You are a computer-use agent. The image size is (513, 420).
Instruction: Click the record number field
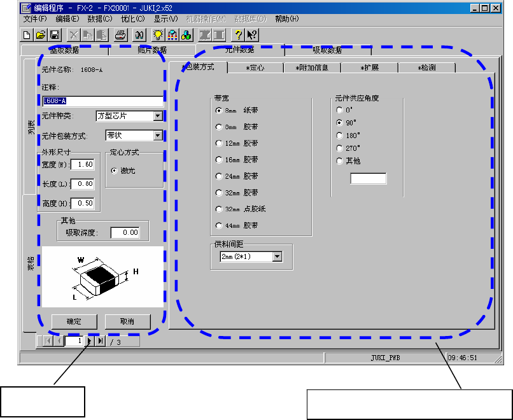point(74,341)
